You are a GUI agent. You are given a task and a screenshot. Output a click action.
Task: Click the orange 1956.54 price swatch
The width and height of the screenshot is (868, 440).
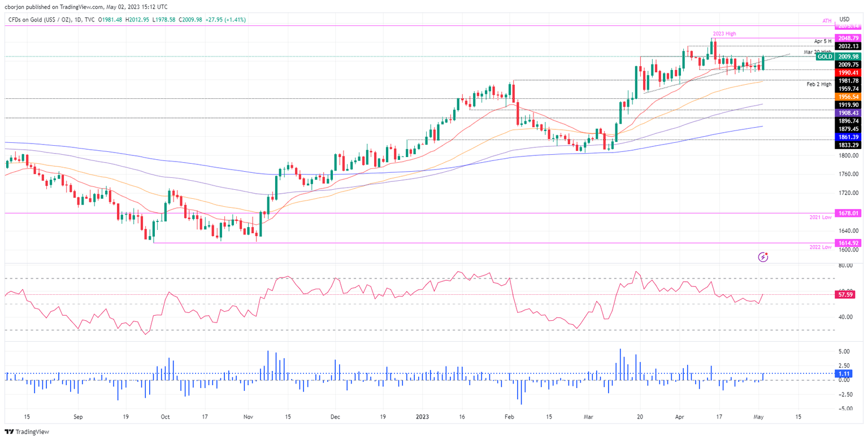point(848,97)
